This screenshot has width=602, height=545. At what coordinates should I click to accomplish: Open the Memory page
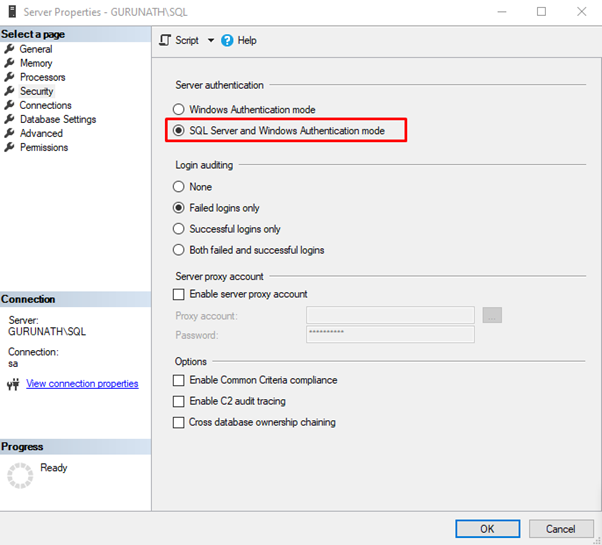click(x=36, y=63)
